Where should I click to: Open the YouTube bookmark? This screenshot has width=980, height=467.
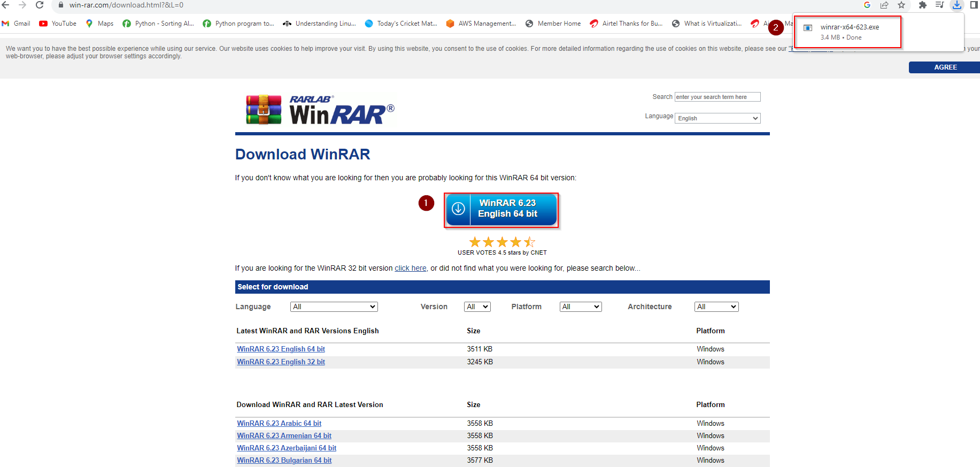pyautogui.click(x=58, y=24)
